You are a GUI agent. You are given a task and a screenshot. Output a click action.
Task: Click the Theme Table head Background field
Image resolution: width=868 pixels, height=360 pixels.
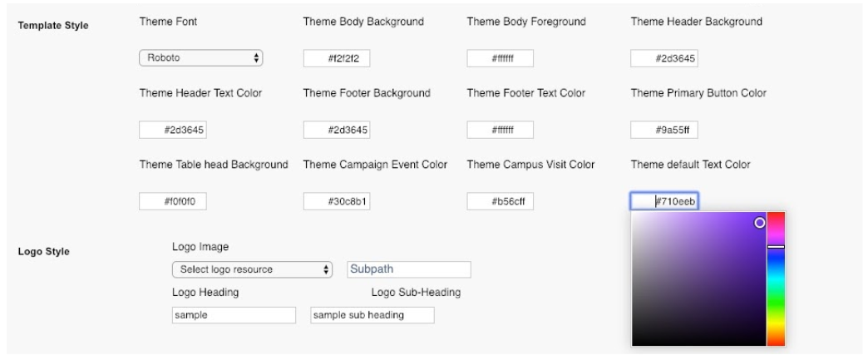pyautogui.click(x=172, y=201)
